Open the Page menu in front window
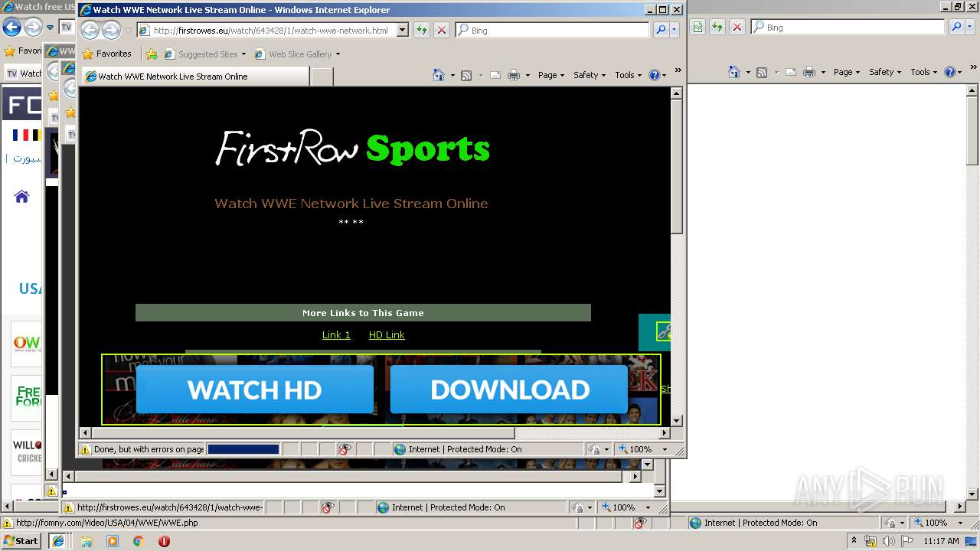Viewport: 980px width, 551px height. click(551, 75)
